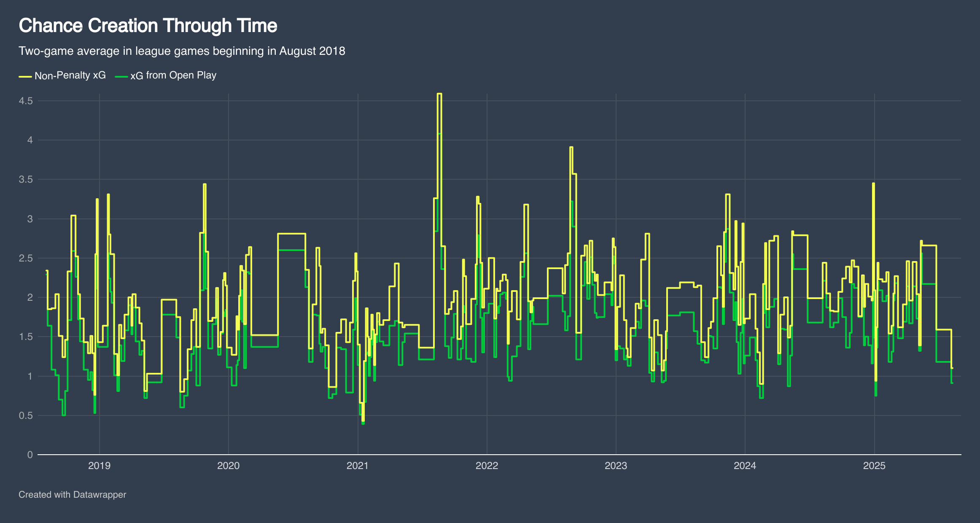The image size is (980, 523).
Task: Click the two-game average subtitle text
Action: pos(182,51)
